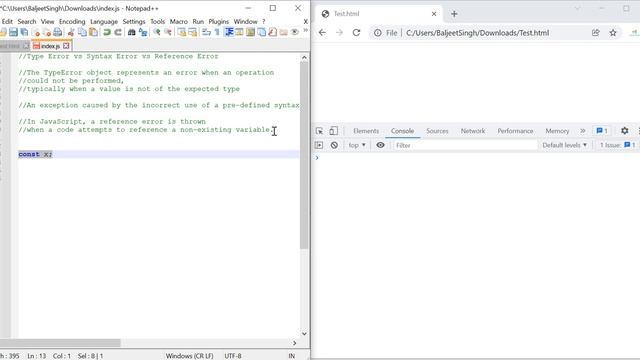Click the editor scroll down arrow
Screen dimensions: 640x360
coord(304,333)
